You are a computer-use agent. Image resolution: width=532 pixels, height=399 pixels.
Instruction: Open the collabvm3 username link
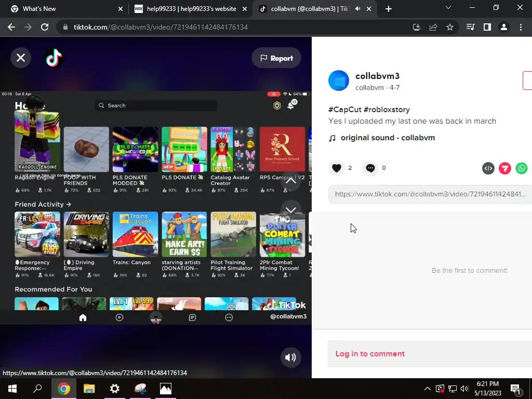pos(377,76)
